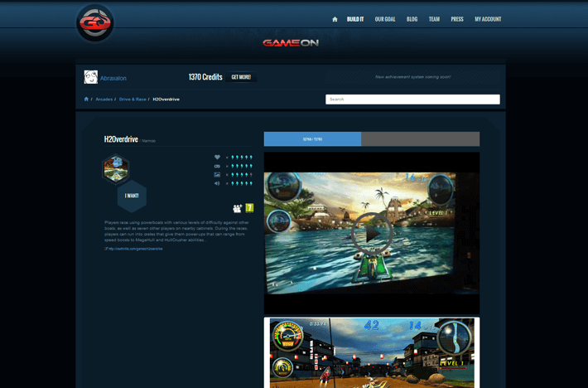588x388 pixels.
Task: Click the H2Overdrive hexagon game thumbnail
Action: (115, 169)
